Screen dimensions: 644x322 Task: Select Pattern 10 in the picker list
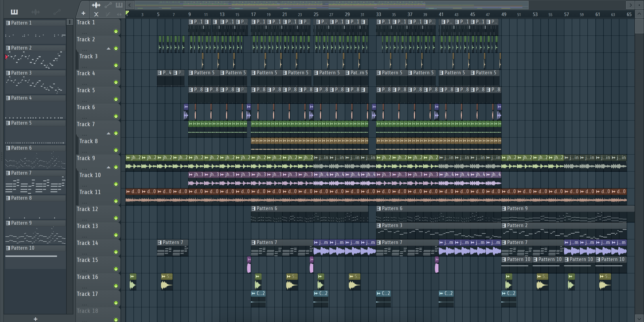click(23, 248)
